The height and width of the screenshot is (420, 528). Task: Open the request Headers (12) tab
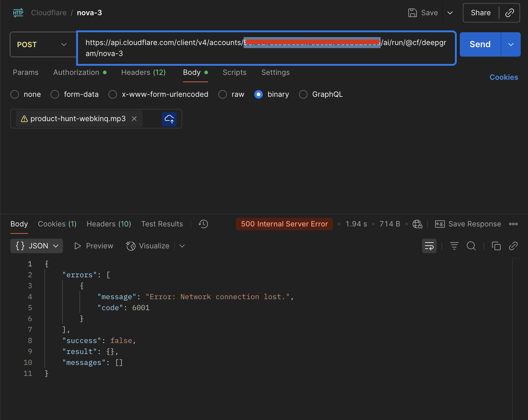point(143,72)
